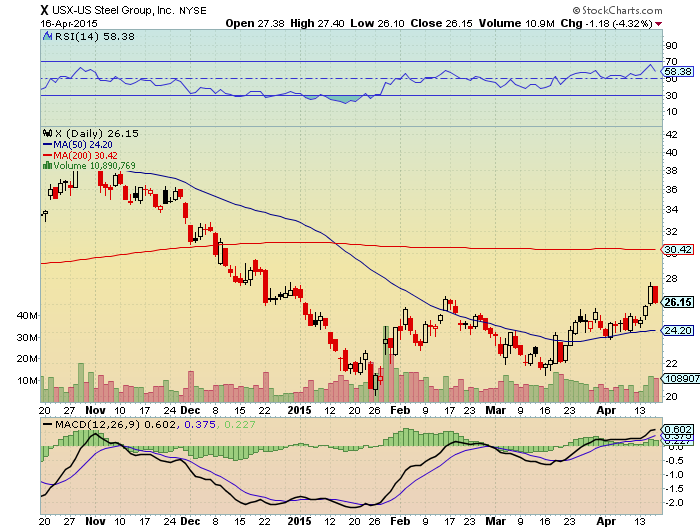Click the tall green volume bar in late January
Screen dimensions: 700x530
point(386,363)
